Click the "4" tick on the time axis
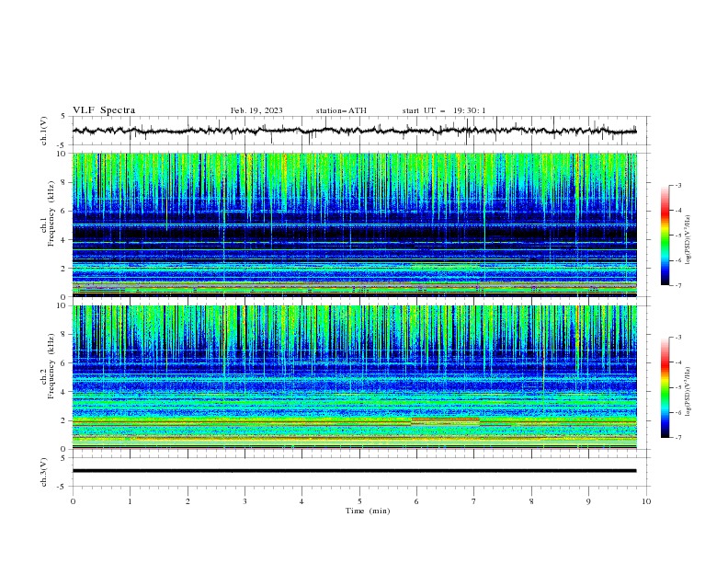Screen dimensions: 728x563 pyautogui.click(x=302, y=501)
